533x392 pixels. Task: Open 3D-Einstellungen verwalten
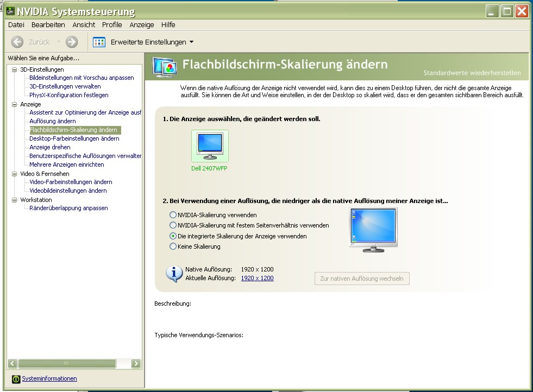(65, 86)
